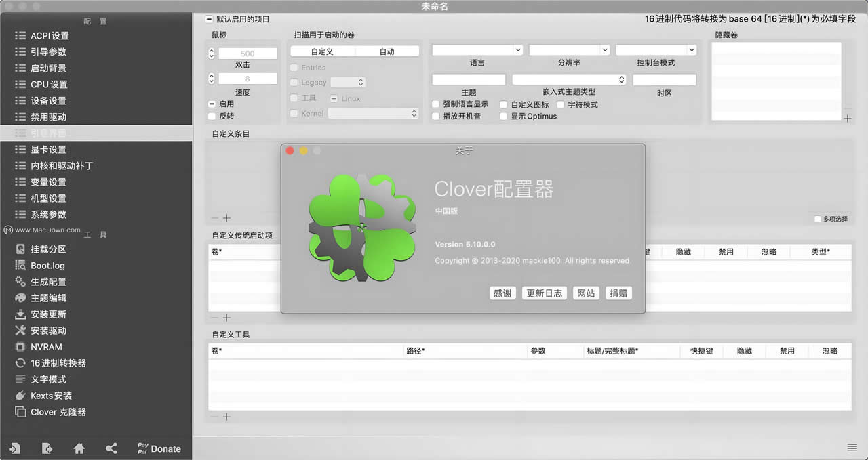Viewport: 868px width, 460px height.
Task: Adjust the 速度 value stepper
Action: [211, 79]
